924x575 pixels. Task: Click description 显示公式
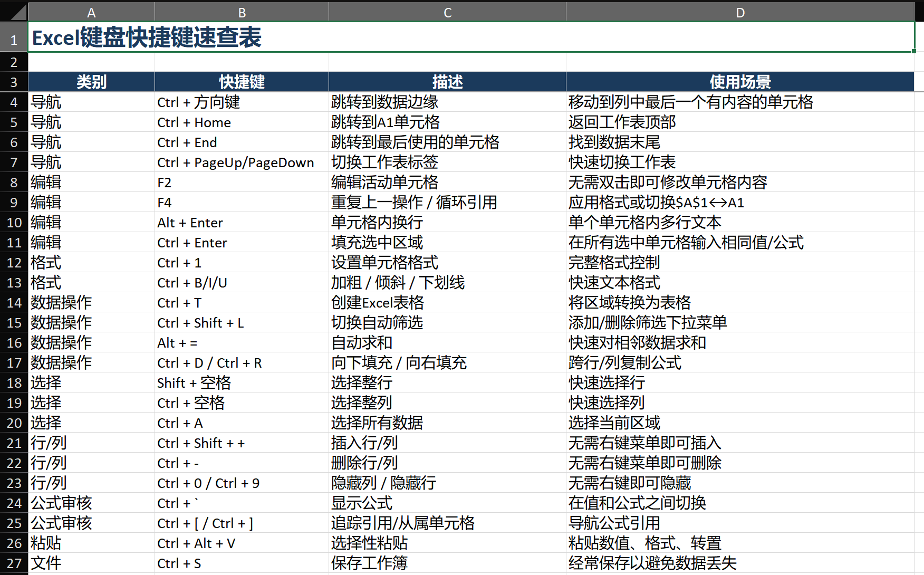pos(447,503)
